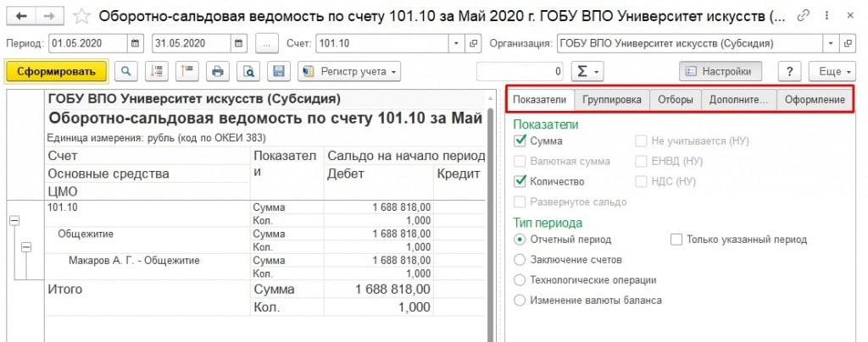
Task: Toggle the ЕНВД (НУ) checkbox
Action: click(x=641, y=162)
